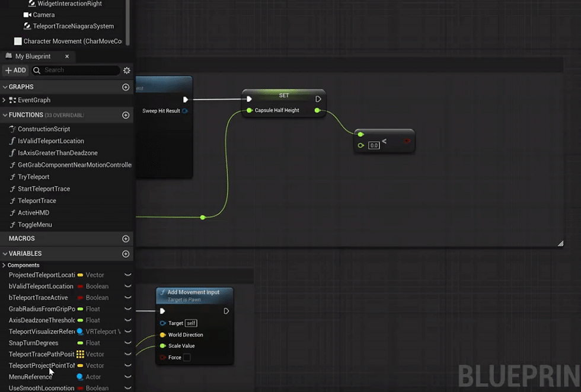Click the less-than node value field 0.0

(374, 145)
